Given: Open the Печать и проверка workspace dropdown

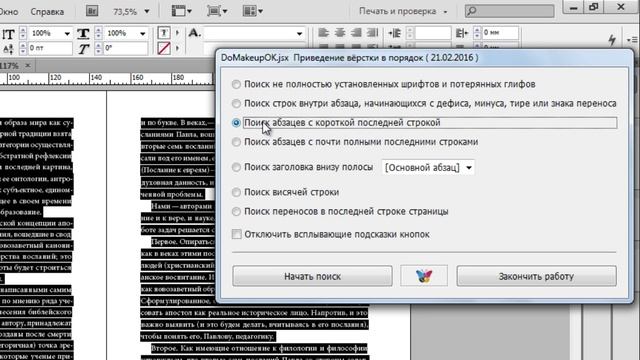Looking at the screenshot, I should coord(403,11).
